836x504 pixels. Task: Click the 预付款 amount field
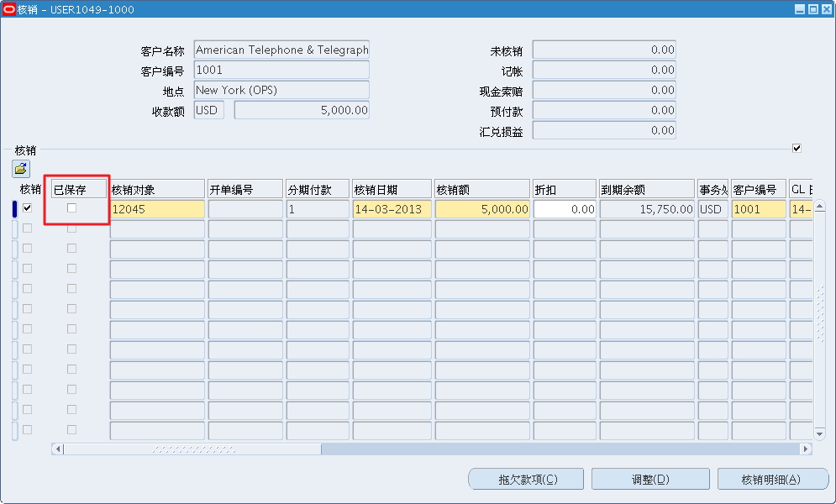(x=604, y=110)
